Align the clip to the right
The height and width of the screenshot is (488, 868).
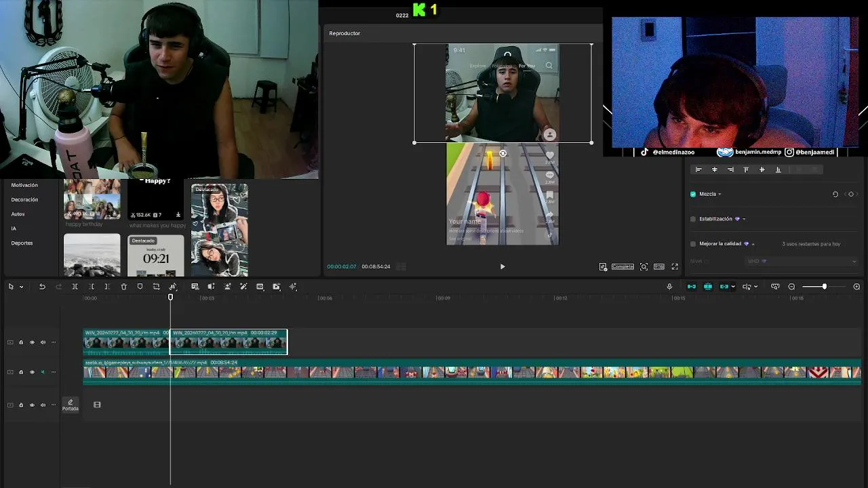(x=730, y=169)
